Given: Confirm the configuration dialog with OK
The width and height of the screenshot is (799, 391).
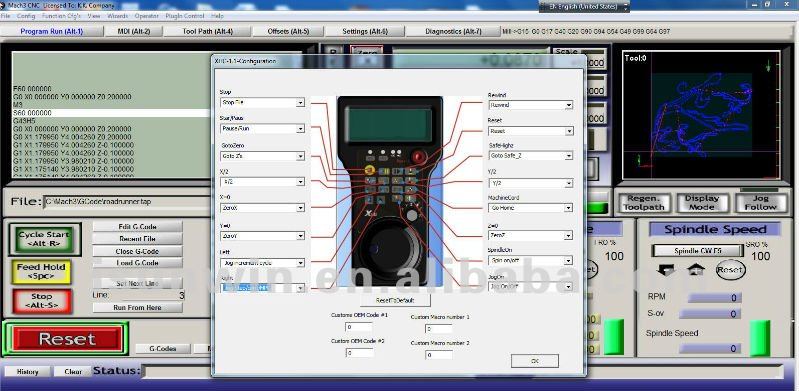Looking at the screenshot, I should [535, 361].
